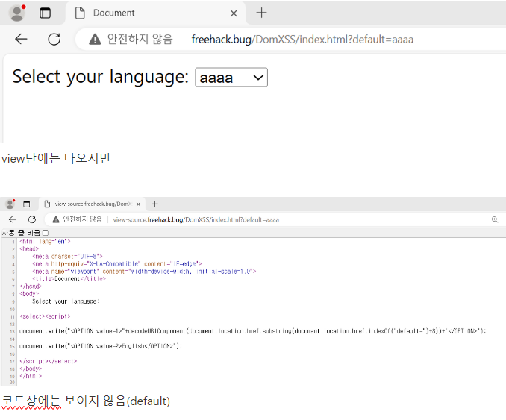Click the 'value=2>English' document.write line

(101, 346)
